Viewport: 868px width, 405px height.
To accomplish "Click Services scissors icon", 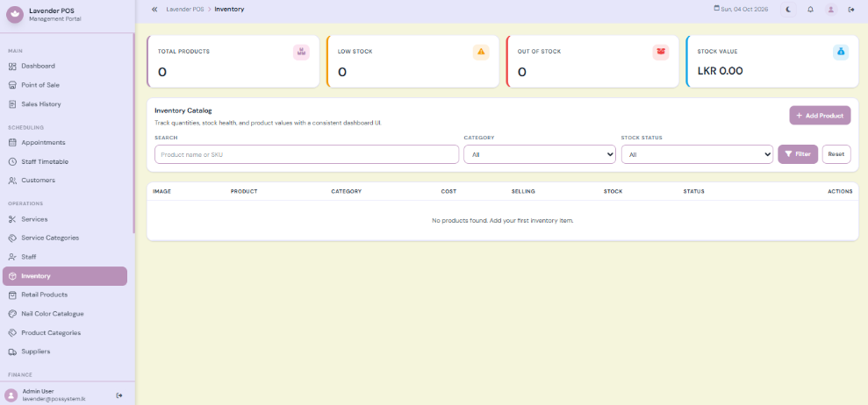I will pos(12,219).
